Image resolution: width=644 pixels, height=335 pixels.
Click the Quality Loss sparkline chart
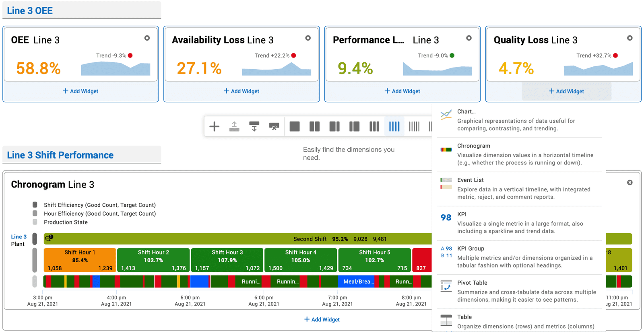pyautogui.click(x=599, y=69)
